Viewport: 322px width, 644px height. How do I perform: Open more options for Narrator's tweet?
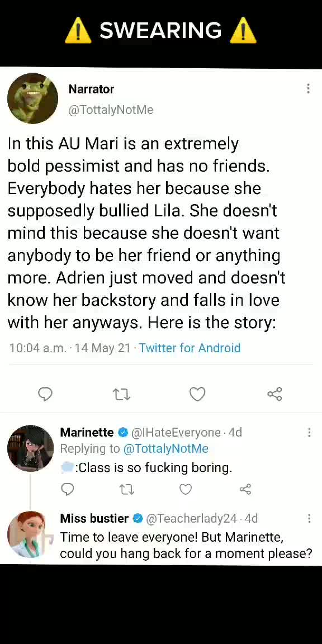308,89
